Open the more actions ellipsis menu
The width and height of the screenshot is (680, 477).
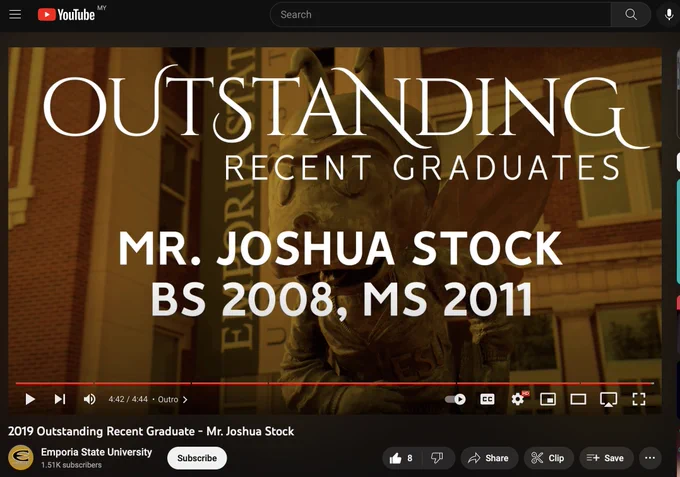pos(650,458)
